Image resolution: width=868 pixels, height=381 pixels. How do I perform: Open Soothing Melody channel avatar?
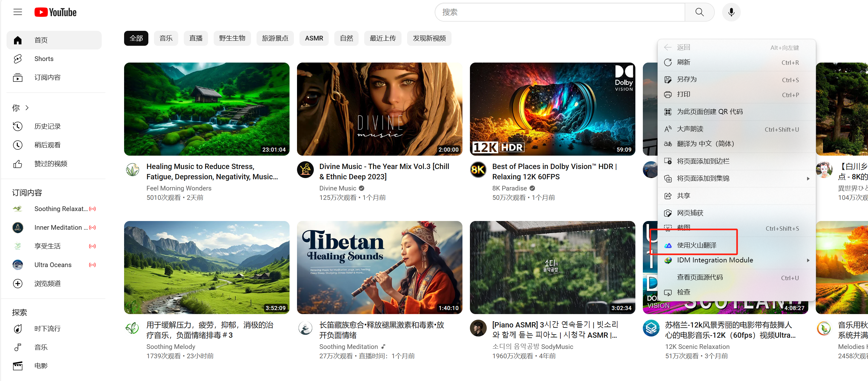(x=132, y=328)
